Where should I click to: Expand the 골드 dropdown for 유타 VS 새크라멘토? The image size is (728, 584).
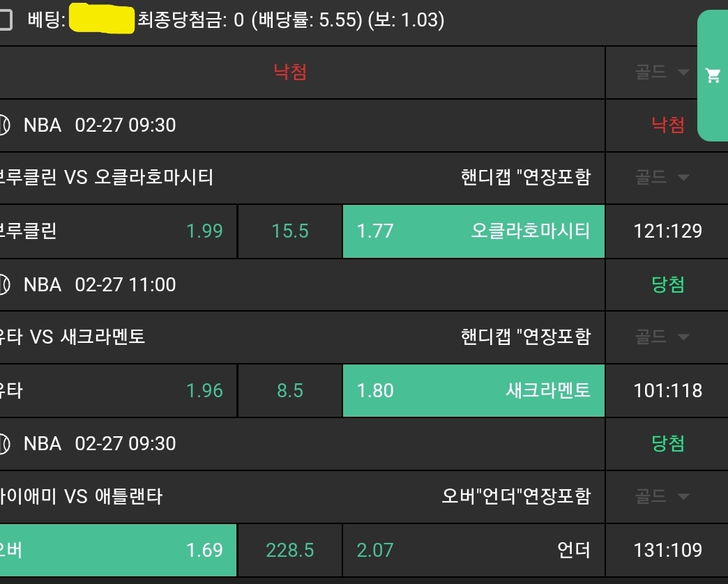662,337
